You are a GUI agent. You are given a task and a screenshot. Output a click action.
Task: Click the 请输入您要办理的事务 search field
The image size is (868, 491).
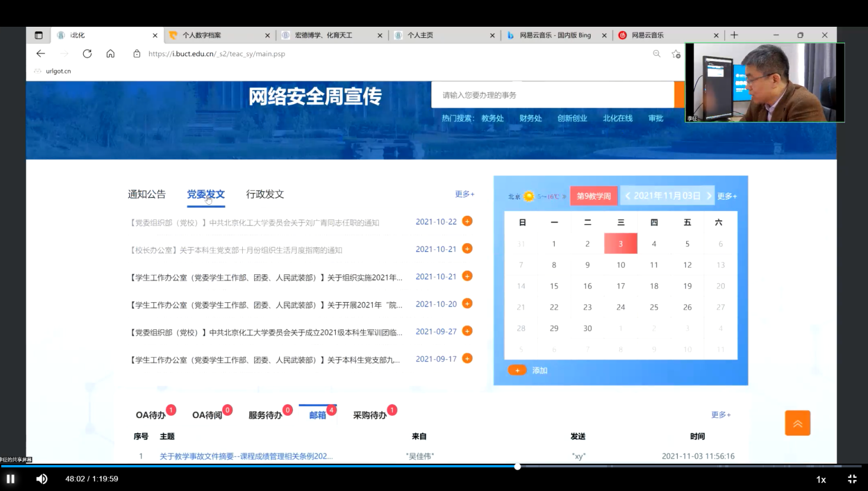click(552, 95)
